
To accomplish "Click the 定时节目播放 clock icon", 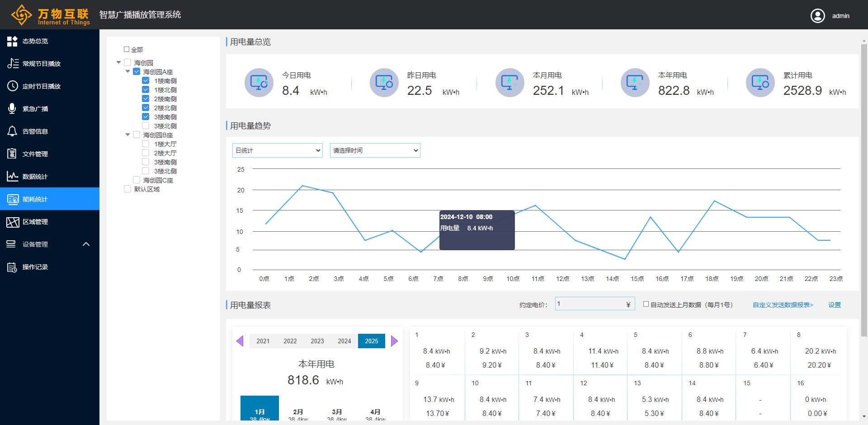I will point(13,86).
